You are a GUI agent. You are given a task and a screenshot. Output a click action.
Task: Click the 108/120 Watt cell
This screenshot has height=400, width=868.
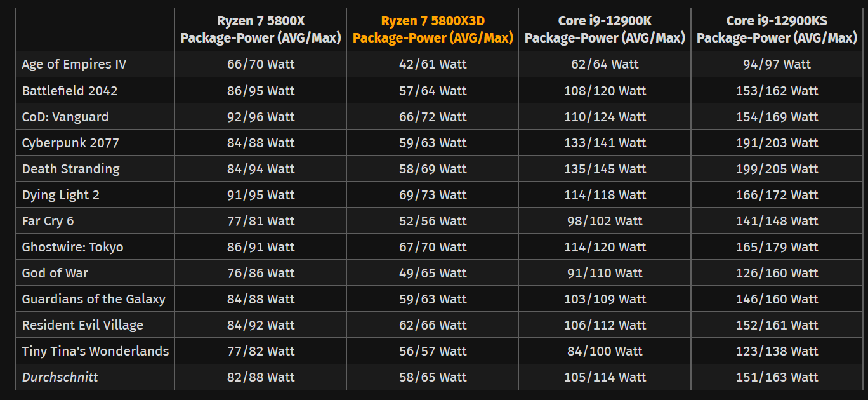[x=605, y=91]
